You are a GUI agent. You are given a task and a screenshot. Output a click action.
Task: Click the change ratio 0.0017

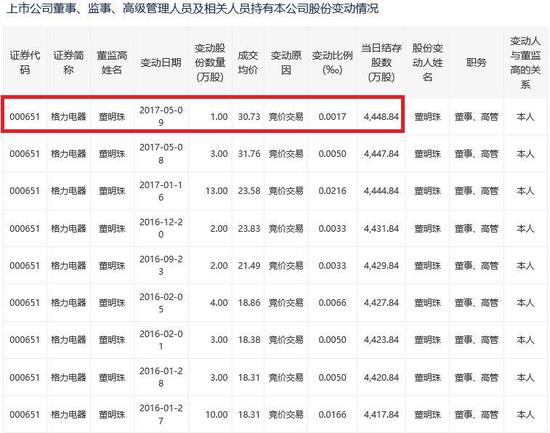(332, 116)
